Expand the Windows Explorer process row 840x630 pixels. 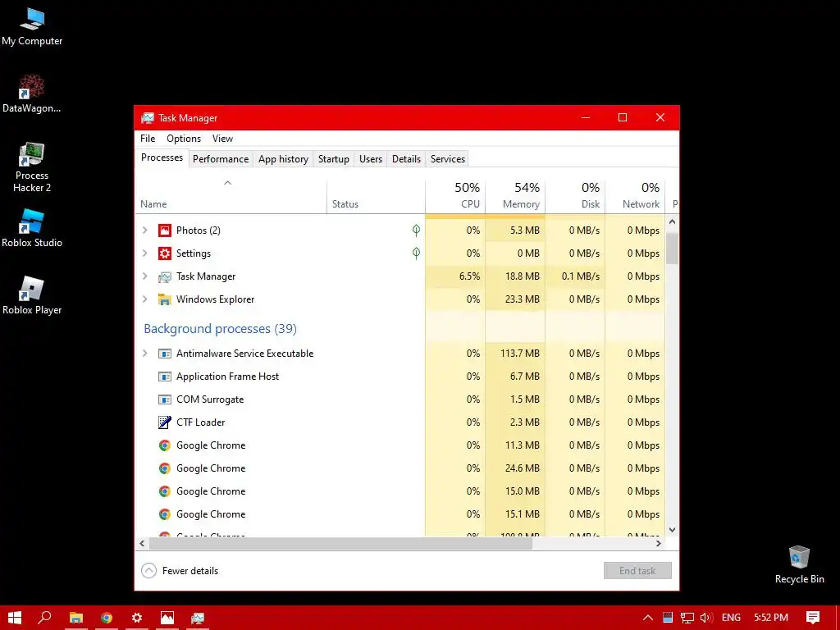(x=144, y=299)
